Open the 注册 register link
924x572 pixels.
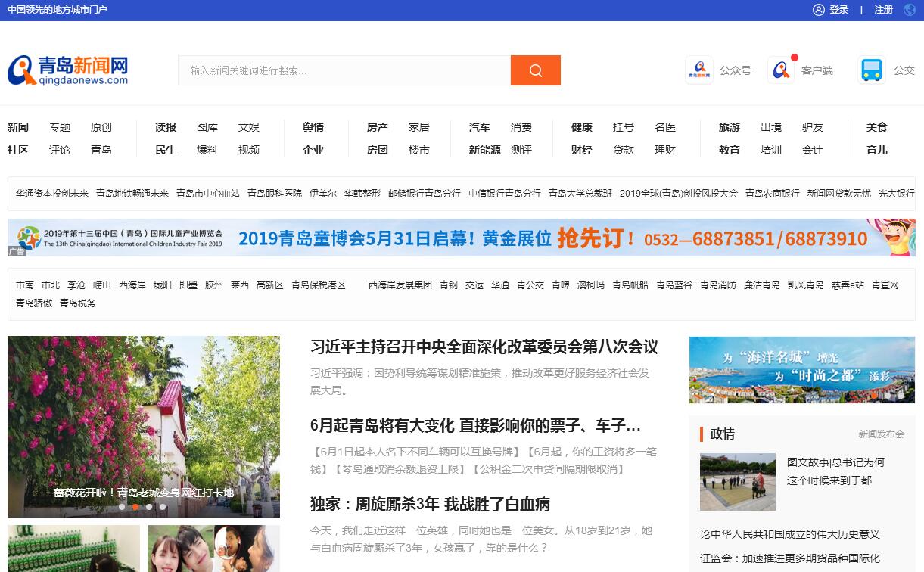point(883,10)
